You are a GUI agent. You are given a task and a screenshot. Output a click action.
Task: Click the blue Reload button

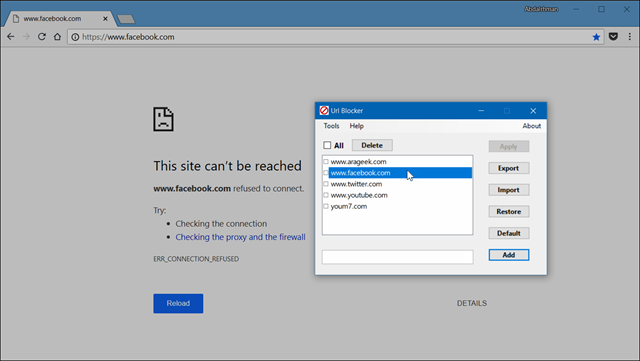178,303
